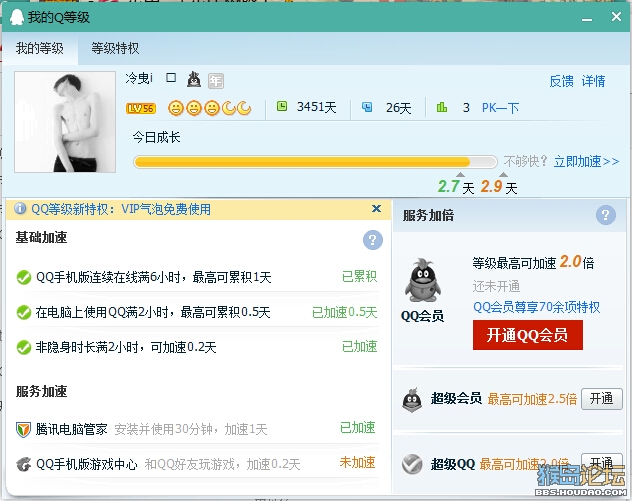This screenshot has width=632, height=501.
Task: Open the 等级特权 tab
Action: [115, 48]
